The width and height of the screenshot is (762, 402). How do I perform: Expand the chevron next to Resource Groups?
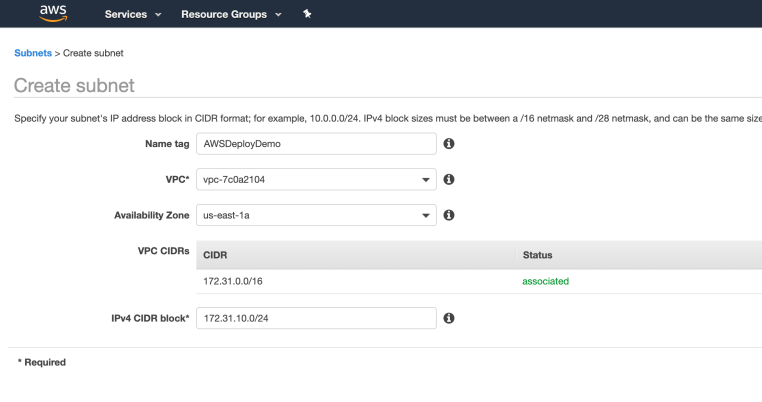[278, 15]
